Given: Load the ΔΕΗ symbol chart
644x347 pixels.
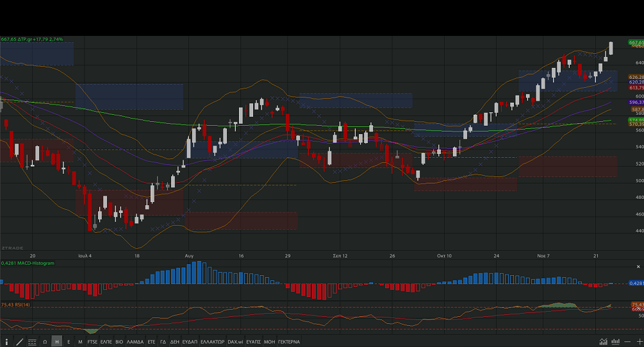Looking at the screenshot, I should 174,342.
